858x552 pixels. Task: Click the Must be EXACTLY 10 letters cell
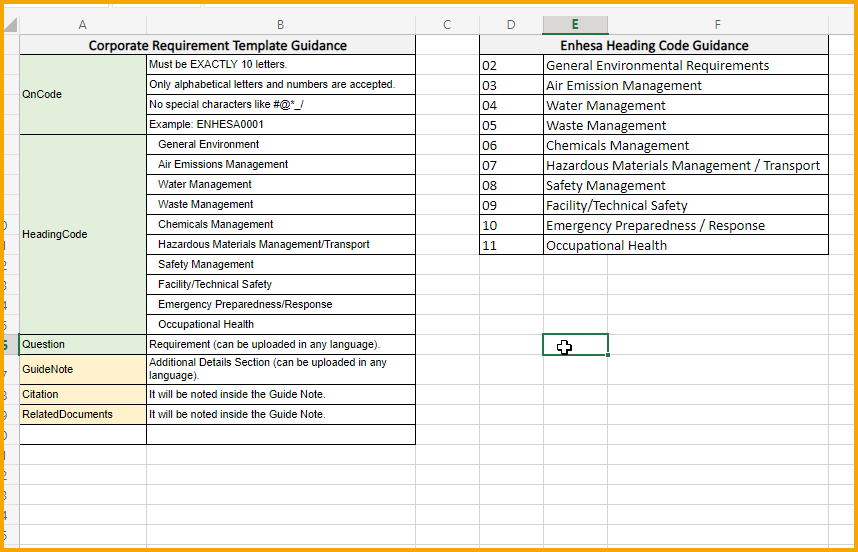pyautogui.click(x=281, y=65)
